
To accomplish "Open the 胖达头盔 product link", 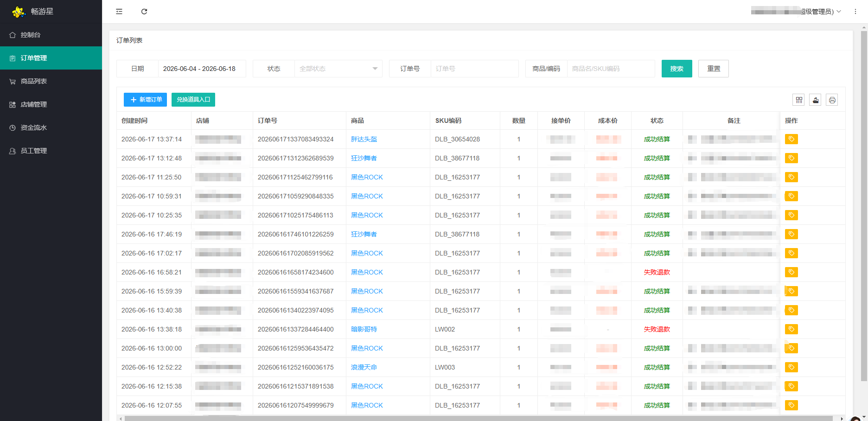I will (364, 139).
